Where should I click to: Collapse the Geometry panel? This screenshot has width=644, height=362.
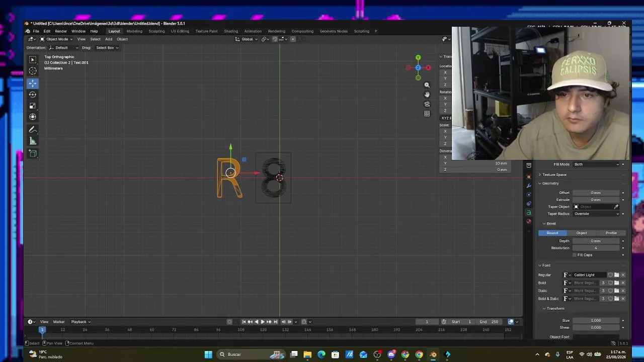(x=550, y=184)
